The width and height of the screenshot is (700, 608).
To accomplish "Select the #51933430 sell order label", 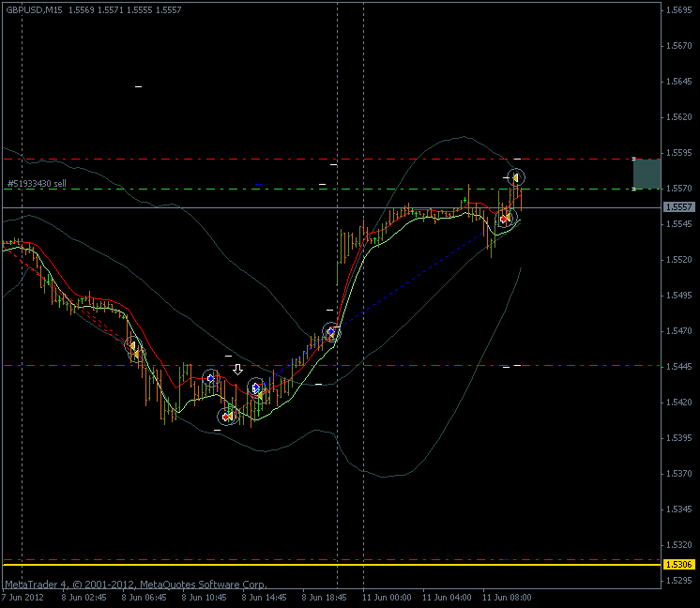I will (37, 184).
